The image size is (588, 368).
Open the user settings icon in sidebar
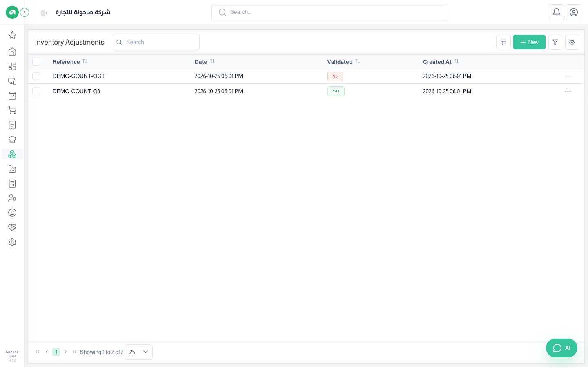pos(12,198)
